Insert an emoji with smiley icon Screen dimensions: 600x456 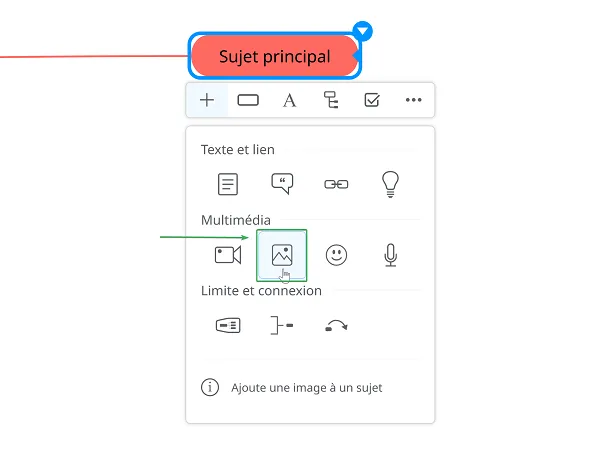coord(336,255)
